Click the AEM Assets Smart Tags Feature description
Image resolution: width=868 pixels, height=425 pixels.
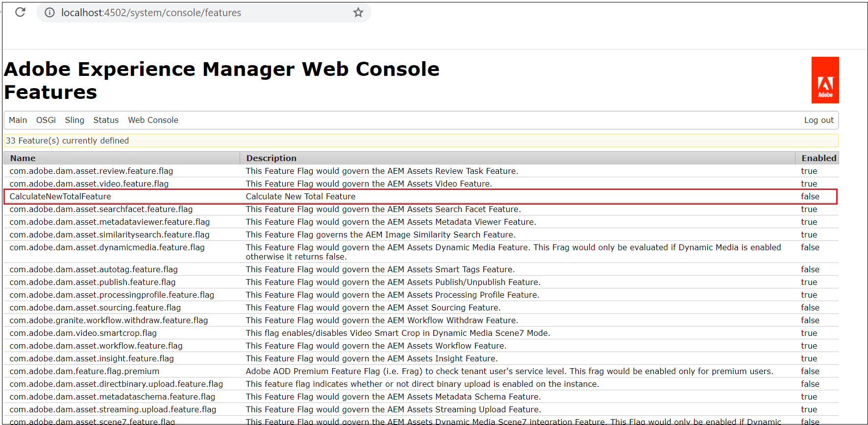click(x=380, y=269)
